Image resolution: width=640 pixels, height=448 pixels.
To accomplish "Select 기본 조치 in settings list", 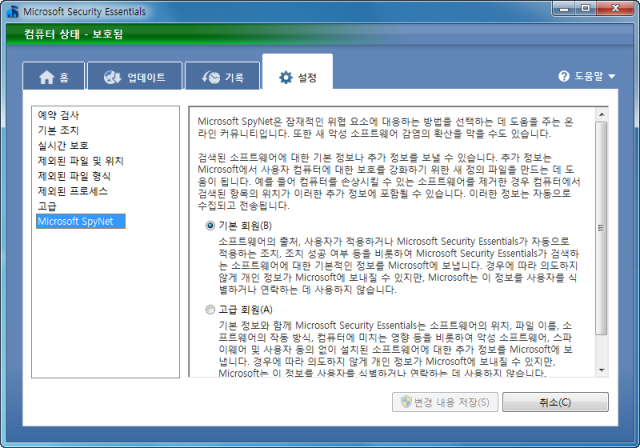I will (x=58, y=130).
